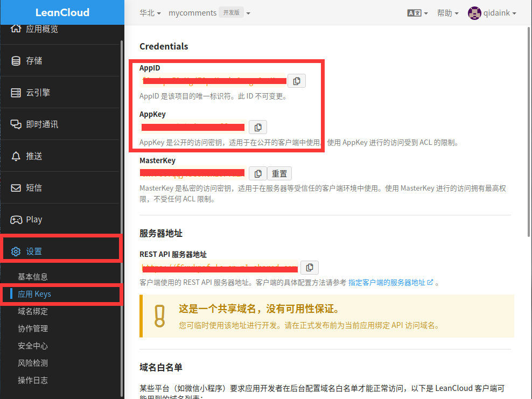Open 即时通讯 messaging section
This screenshot has height=399, width=532.
tap(42, 124)
